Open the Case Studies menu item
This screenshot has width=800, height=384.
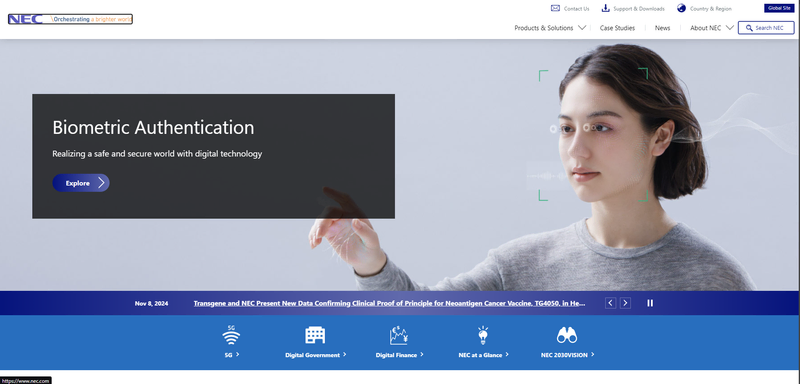[617, 28]
